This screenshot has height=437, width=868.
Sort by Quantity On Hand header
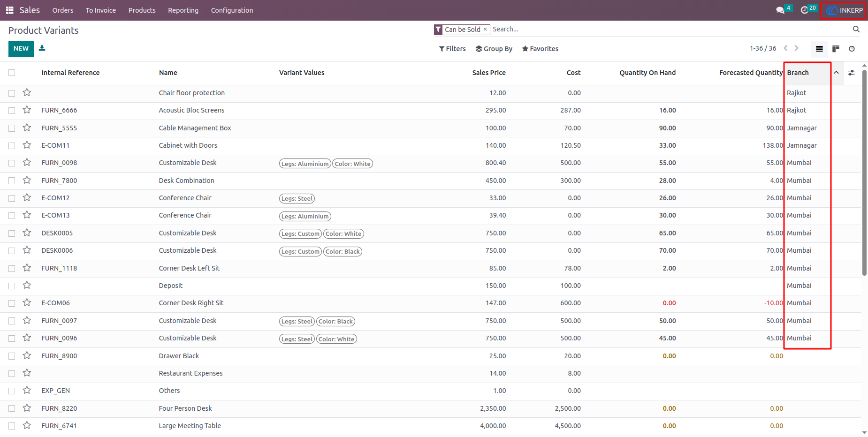pos(647,73)
